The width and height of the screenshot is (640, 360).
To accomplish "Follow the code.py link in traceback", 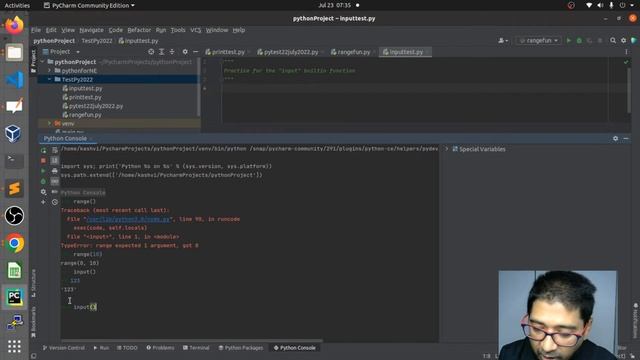I will coord(127,219).
